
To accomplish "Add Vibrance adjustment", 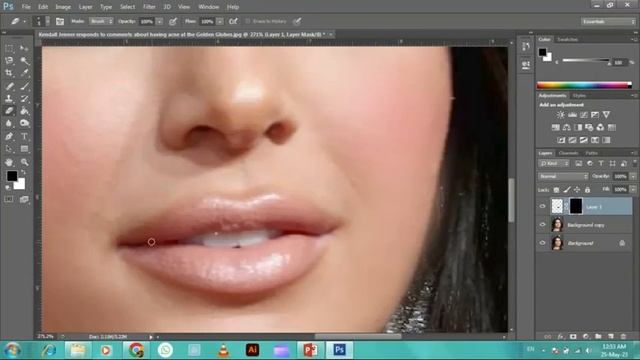I will tap(606, 115).
